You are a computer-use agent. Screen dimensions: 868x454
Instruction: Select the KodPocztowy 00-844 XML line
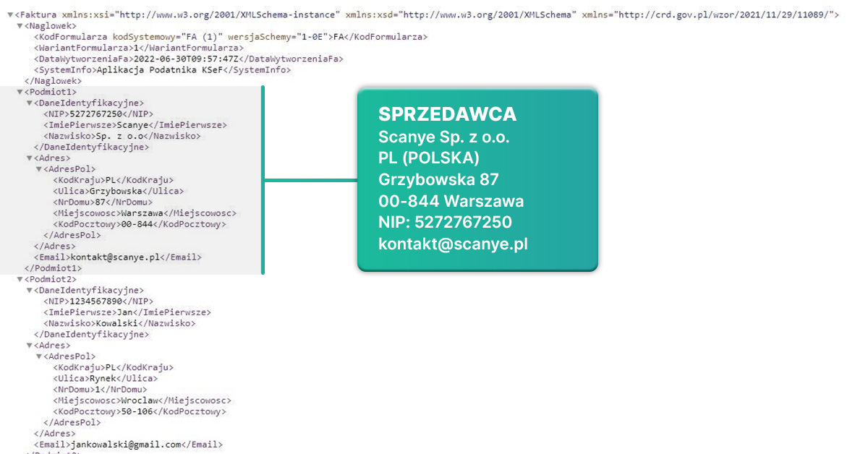tap(140, 224)
